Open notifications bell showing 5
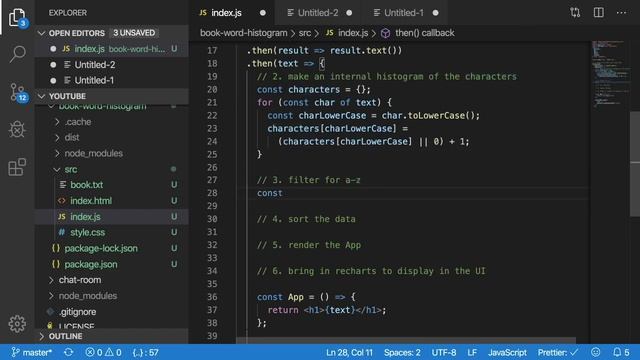 click(622, 352)
